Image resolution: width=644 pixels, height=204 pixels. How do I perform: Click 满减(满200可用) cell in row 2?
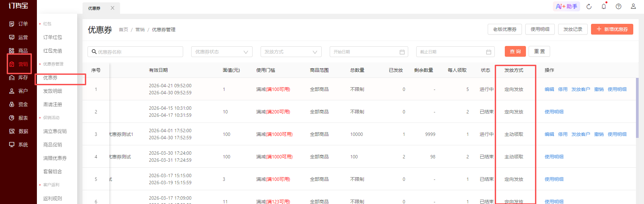pyautogui.click(x=273, y=112)
